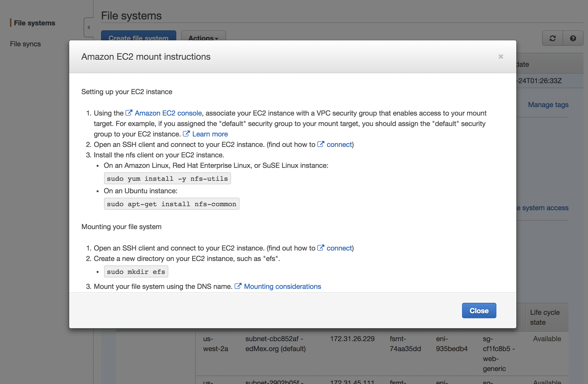
Task: Click the refresh icon in the File systems toolbar
Action: (552, 38)
